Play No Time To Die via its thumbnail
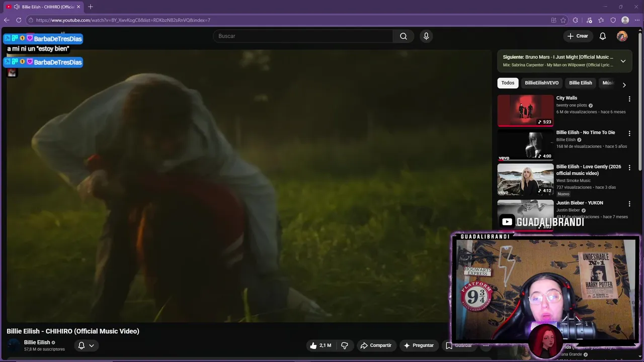This screenshot has height=362, width=644. tap(525, 145)
